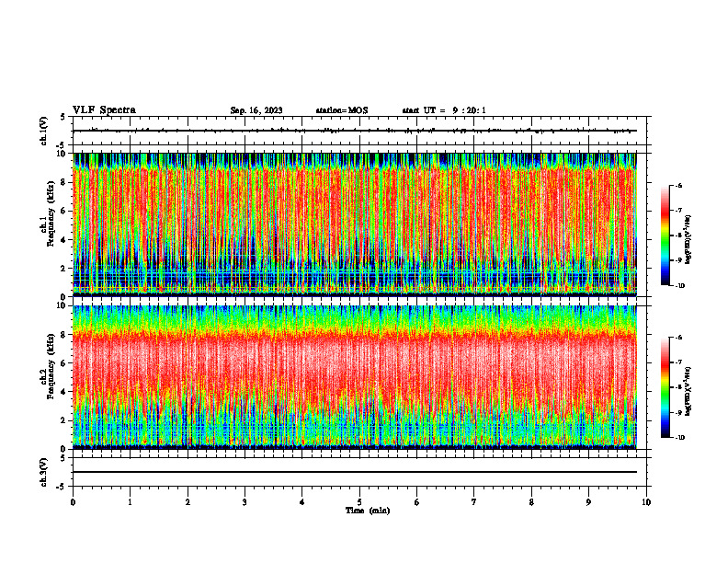Click time axis tick label "7"

474,502
